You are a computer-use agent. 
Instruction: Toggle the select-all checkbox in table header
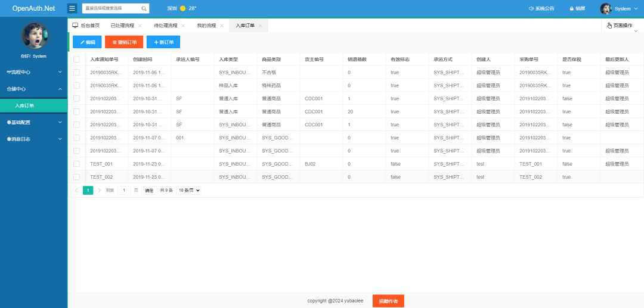(76, 60)
